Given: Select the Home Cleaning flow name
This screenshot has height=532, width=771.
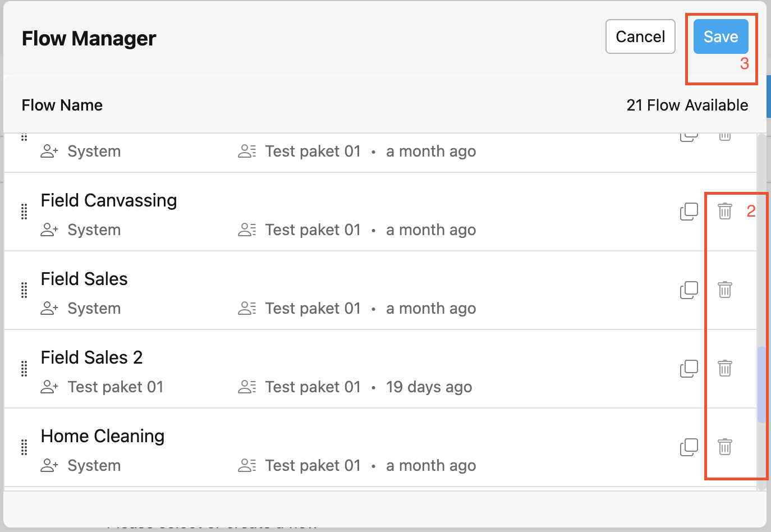Looking at the screenshot, I should pyautogui.click(x=103, y=435).
